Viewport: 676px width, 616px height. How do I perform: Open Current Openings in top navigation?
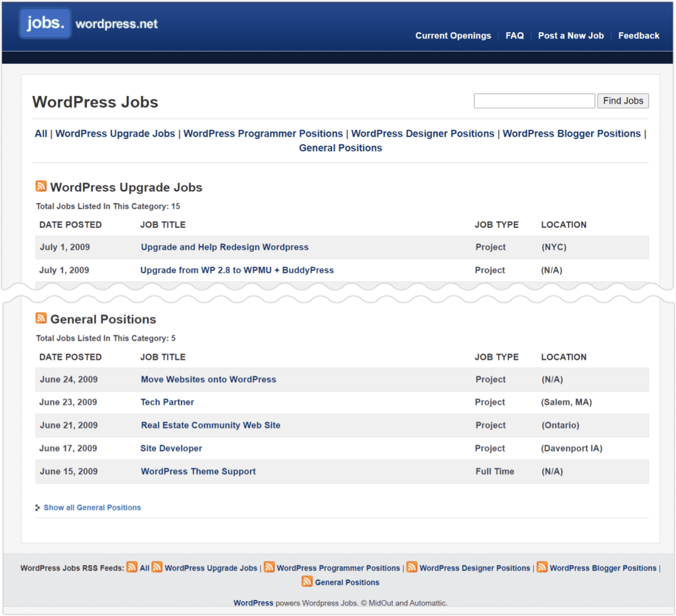(453, 36)
